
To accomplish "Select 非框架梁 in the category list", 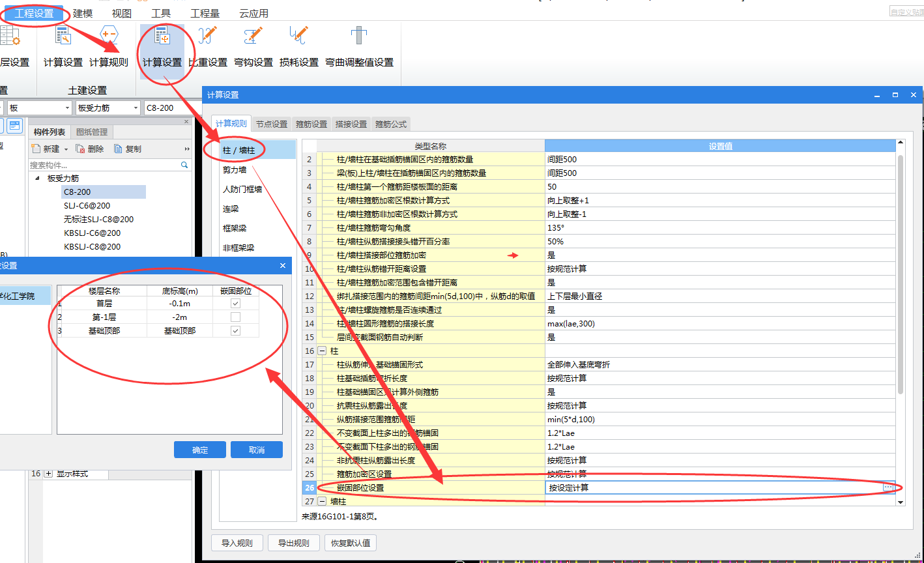I will pyautogui.click(x=257, y=248).
